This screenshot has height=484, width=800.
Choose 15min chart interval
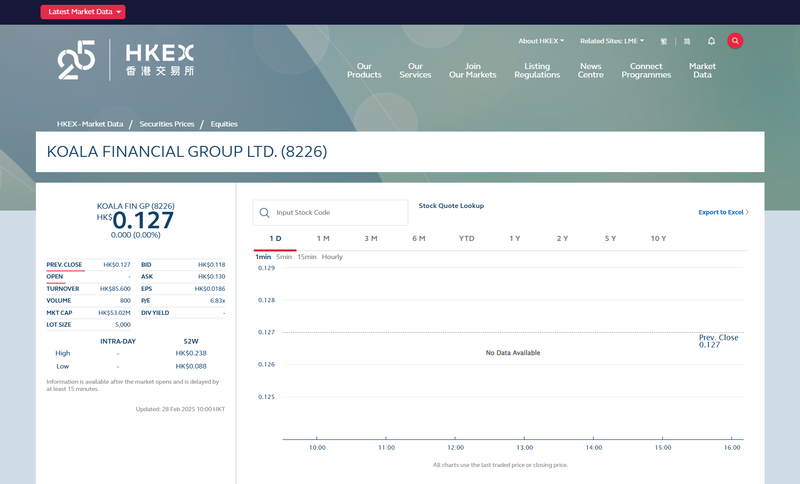pyautogui.click(x=307, y=257)
